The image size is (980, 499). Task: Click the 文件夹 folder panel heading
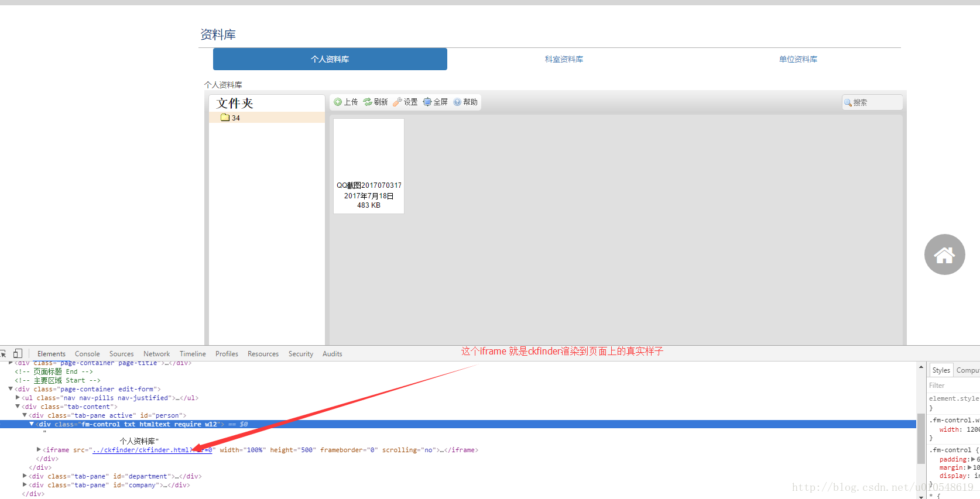(235, 104)
